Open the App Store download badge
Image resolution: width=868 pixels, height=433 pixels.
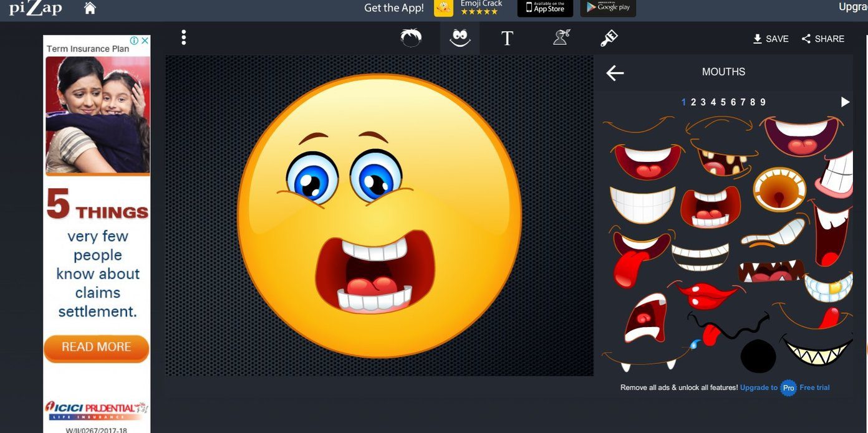(x=545, y=8)
